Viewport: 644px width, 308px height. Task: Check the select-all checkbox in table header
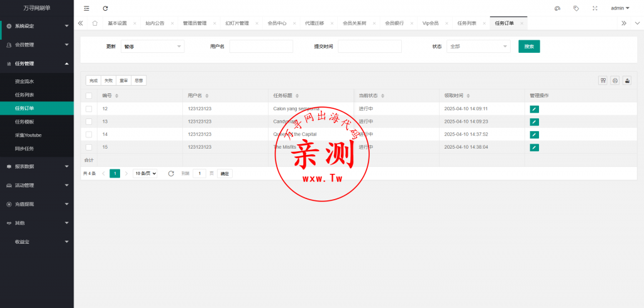tap(89, 96)
